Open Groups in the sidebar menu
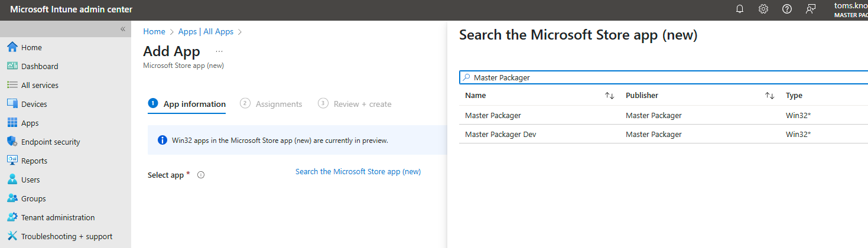This screenshot has height=248, width=868. pyautogui.click(x=33, y=198)
